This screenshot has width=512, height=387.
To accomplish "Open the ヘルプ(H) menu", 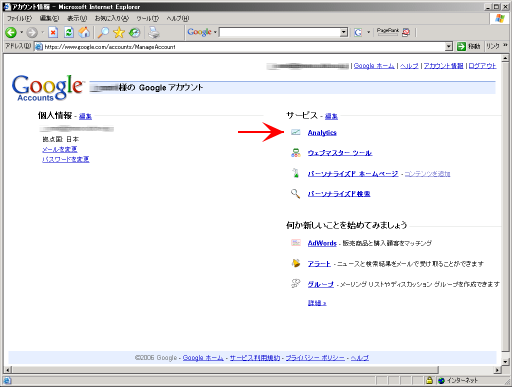I will coord(178,18).
